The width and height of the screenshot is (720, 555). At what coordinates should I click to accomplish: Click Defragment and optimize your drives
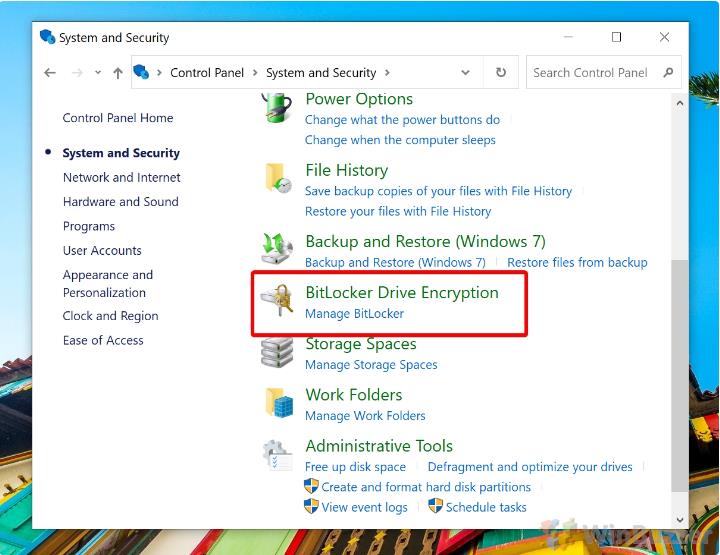(x=530, y=467)
